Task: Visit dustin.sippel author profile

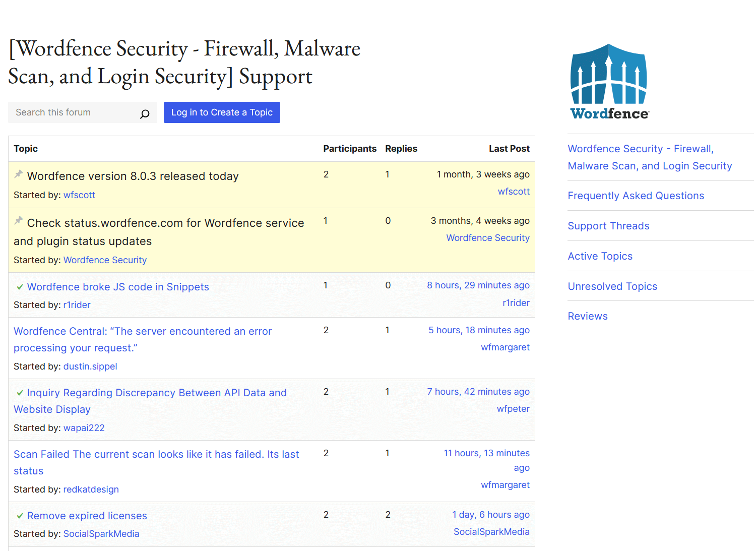Action: 90,366
